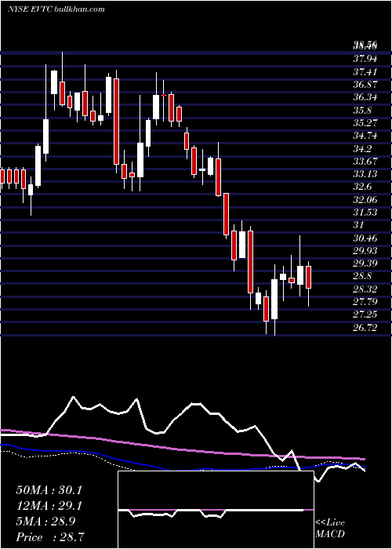The width and height of the screenshot is (392, 549).
Task: Click the 36.87 price axis label
Action: pyautogui.click(x=365, y=85)
